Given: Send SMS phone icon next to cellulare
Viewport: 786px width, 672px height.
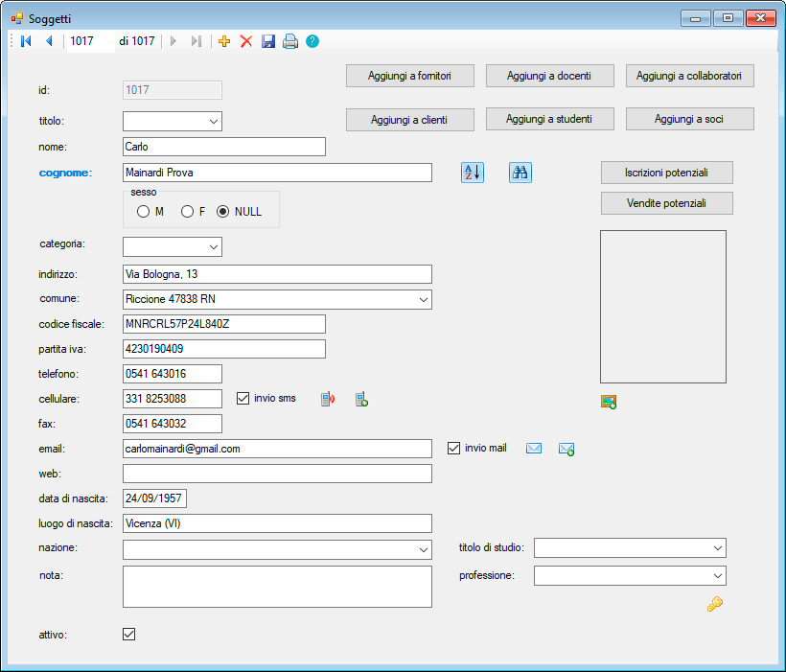Looking at the screenshot, I should click(327, 399).
